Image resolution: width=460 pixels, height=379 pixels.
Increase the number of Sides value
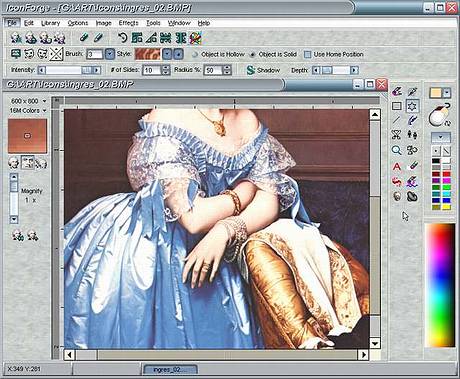[166, 68]
